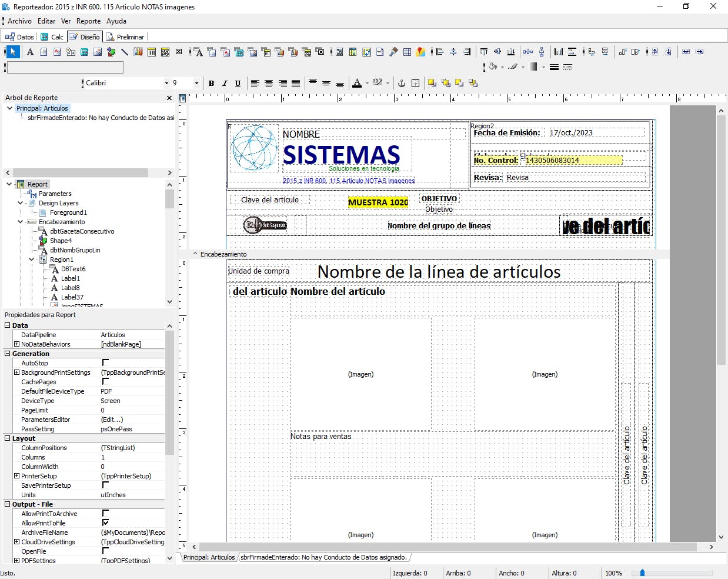Open the Archivo menu
The height and width of the screenshot is (579, 728).
(19, 21)
